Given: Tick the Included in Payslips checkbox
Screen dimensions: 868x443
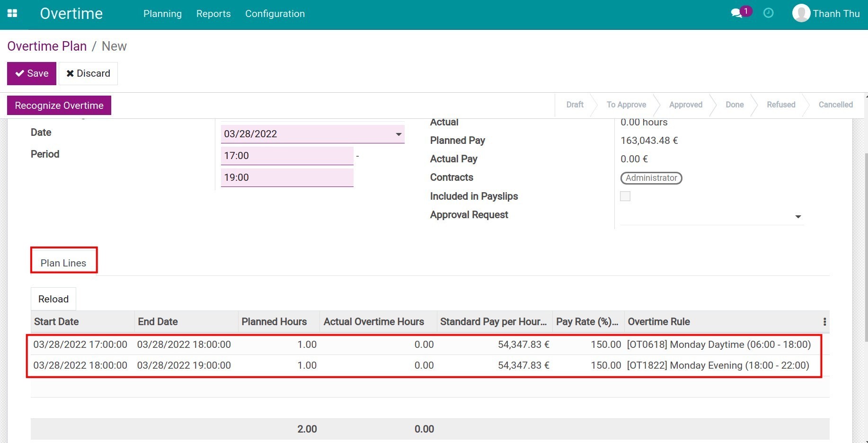Looking at the screenshot, I should (625, 196).
